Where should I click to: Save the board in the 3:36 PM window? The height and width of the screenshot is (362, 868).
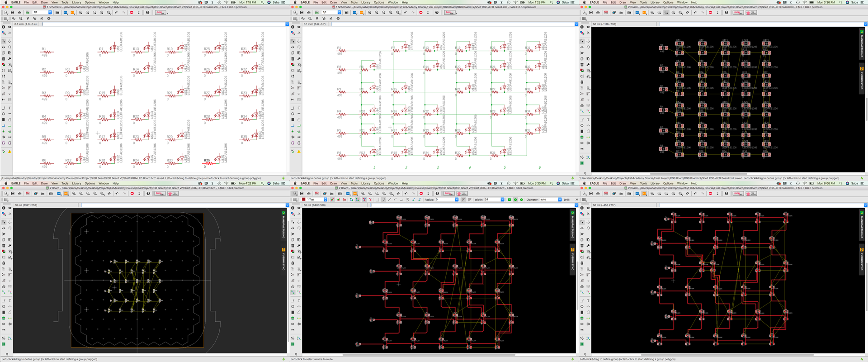591,12
